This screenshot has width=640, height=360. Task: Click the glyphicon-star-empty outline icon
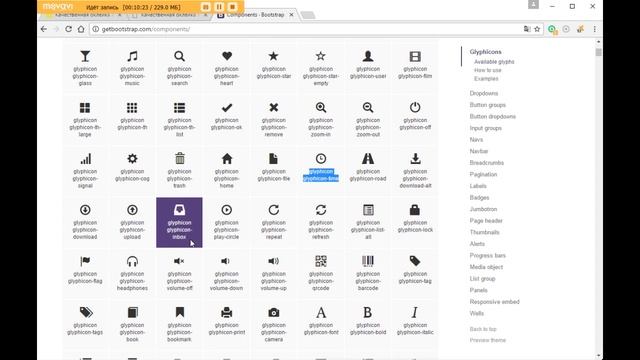click(321, 56)
